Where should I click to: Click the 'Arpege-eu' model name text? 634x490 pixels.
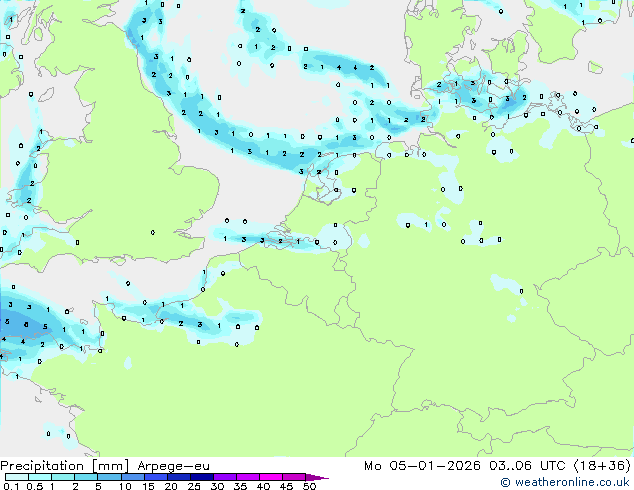173,466
